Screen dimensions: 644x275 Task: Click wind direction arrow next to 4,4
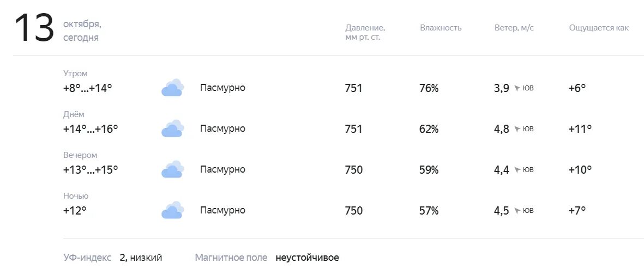click(x=517, y=169)
